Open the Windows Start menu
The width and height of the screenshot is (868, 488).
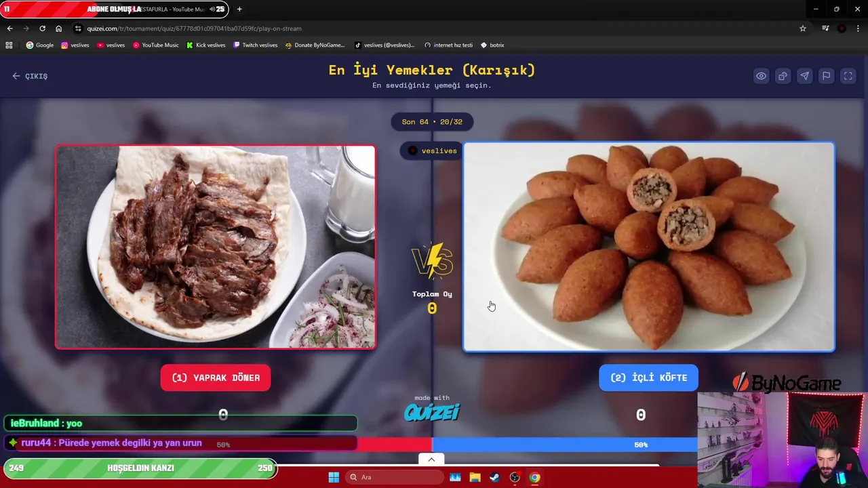click(334, 477)
